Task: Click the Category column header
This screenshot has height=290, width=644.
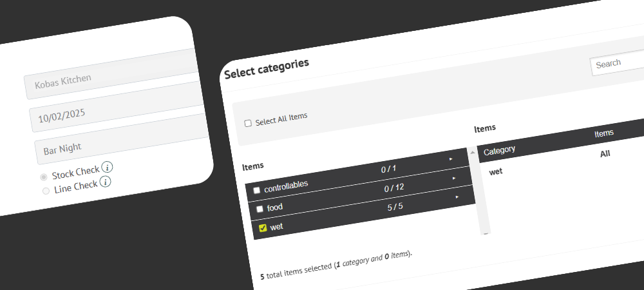Action: click(499, 151)
